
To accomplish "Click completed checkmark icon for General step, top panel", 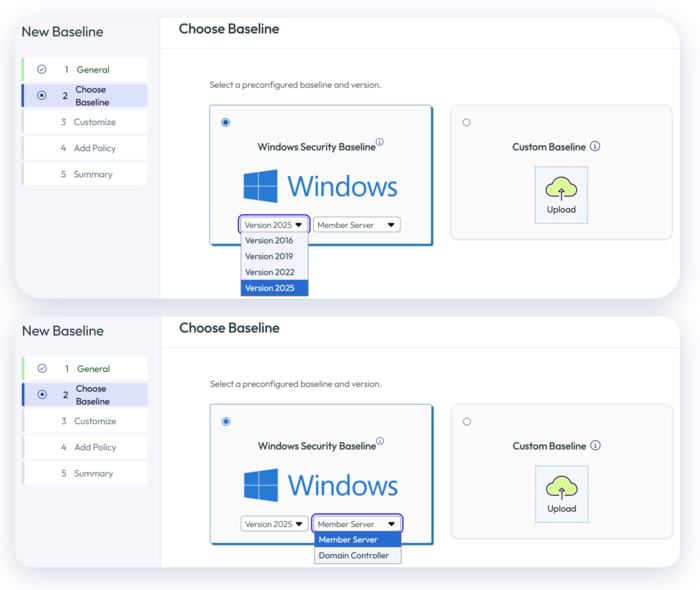I will [42, 69].
